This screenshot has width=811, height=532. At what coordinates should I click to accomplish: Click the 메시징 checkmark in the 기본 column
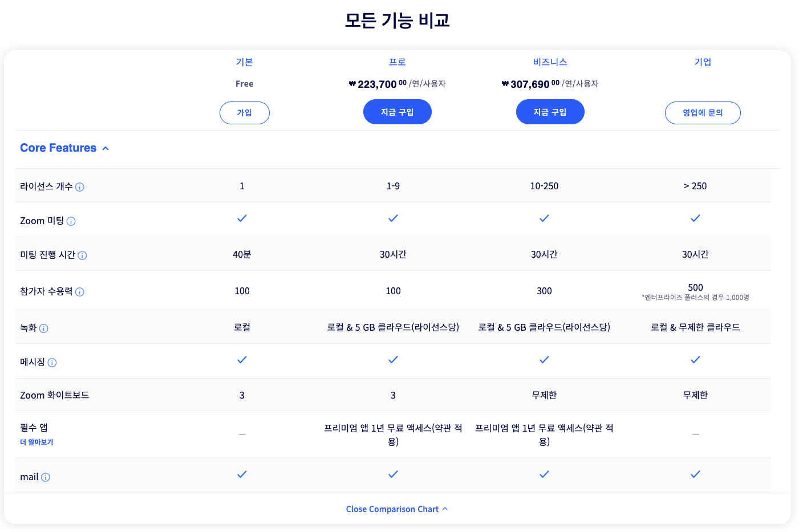click(x=242, y=360)
